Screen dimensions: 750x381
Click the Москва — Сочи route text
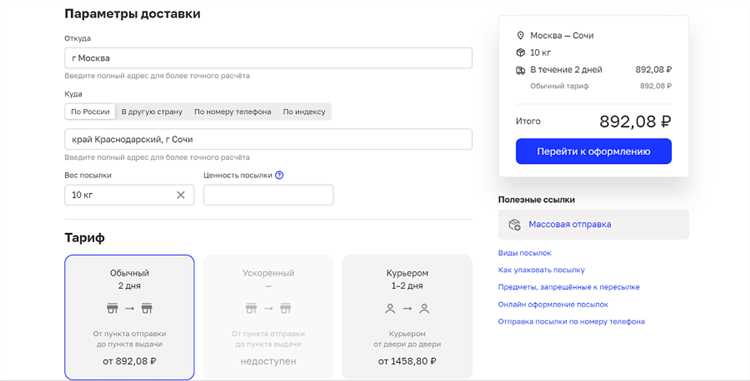tap(562, 35)
